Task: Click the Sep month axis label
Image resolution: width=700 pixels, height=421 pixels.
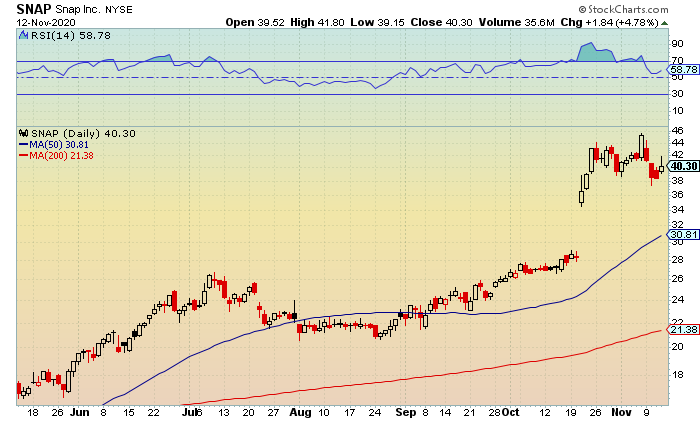Action: pos(406,412)
